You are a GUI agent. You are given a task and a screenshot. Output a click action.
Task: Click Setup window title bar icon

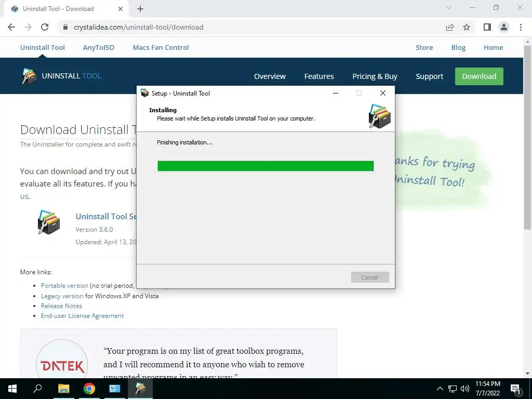pos(144,93)
